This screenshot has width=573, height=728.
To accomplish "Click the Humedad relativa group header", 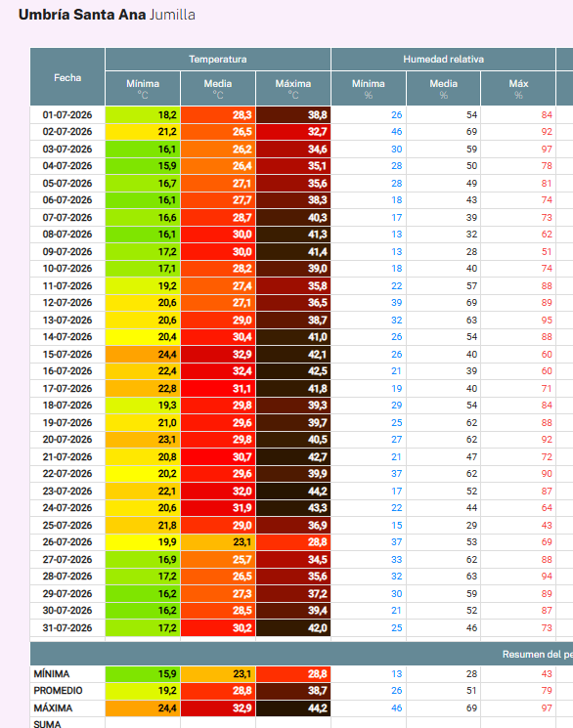I will [x=443, y=59].
